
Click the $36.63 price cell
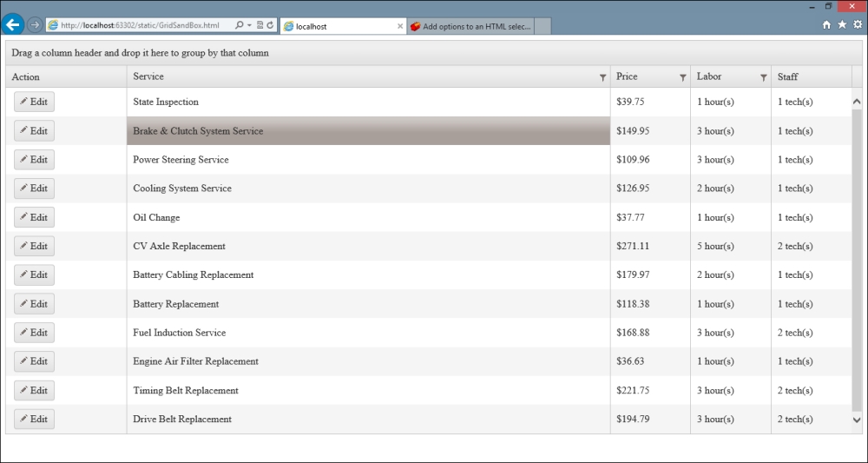(x=650, y=361)
